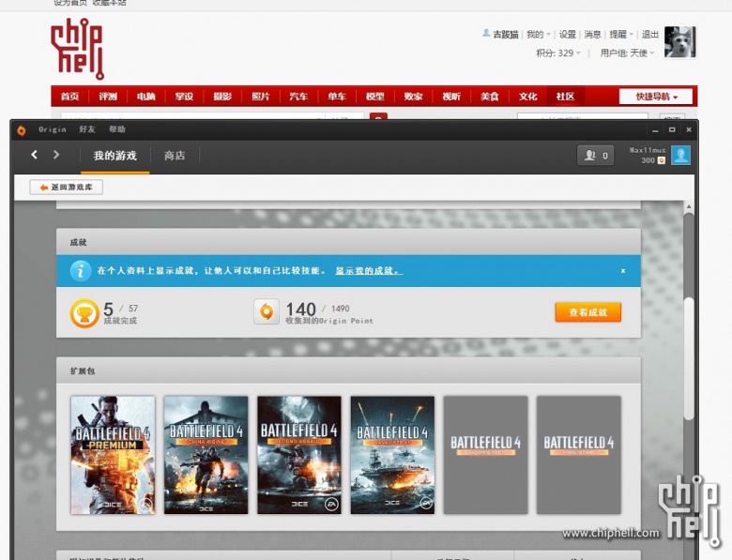
Task: Open the 帮助 menu in Origin
Action: pyautogui.click(x=117, y=129)
